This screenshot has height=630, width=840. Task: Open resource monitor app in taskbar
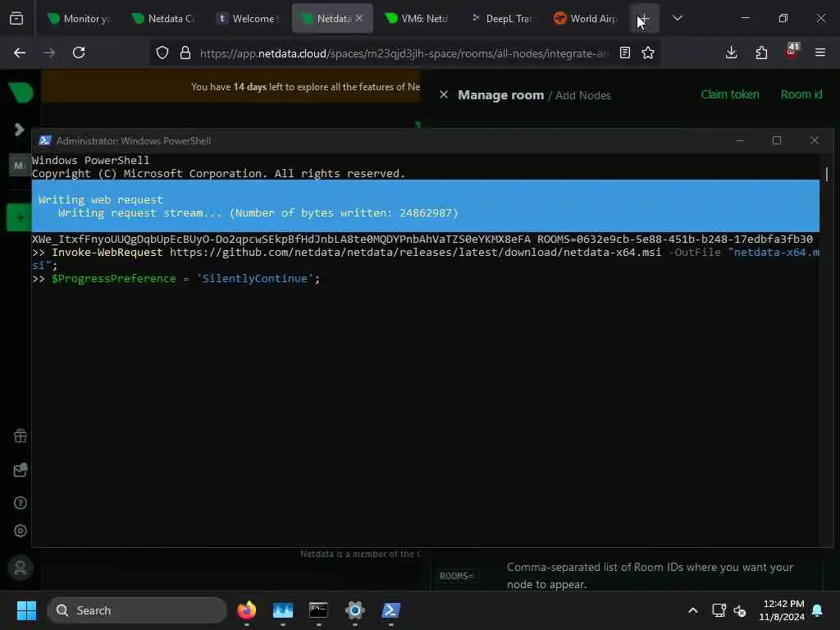[x=283, y=610]
